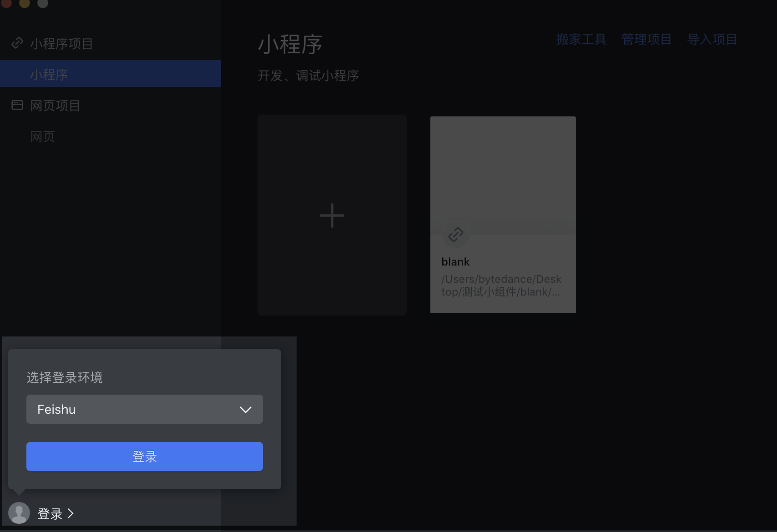Click the chevron inside the Feishu environment selector
This screenshot has height=532, width=777.
click(246, 410)
